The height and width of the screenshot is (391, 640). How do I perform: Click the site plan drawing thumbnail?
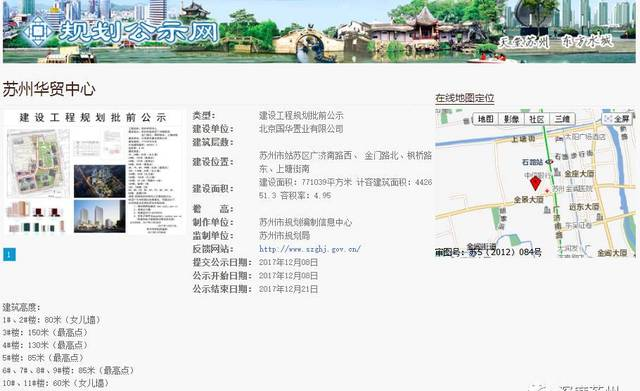(38, 163)
